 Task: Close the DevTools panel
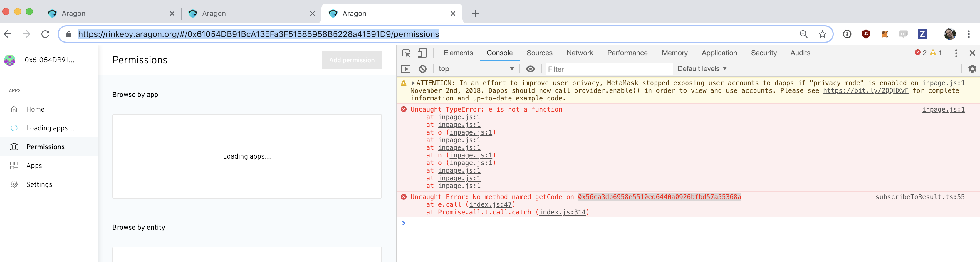point(972,53)
